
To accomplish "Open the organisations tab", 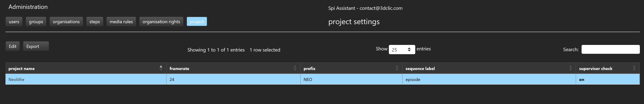I will [x=66, y=22].
